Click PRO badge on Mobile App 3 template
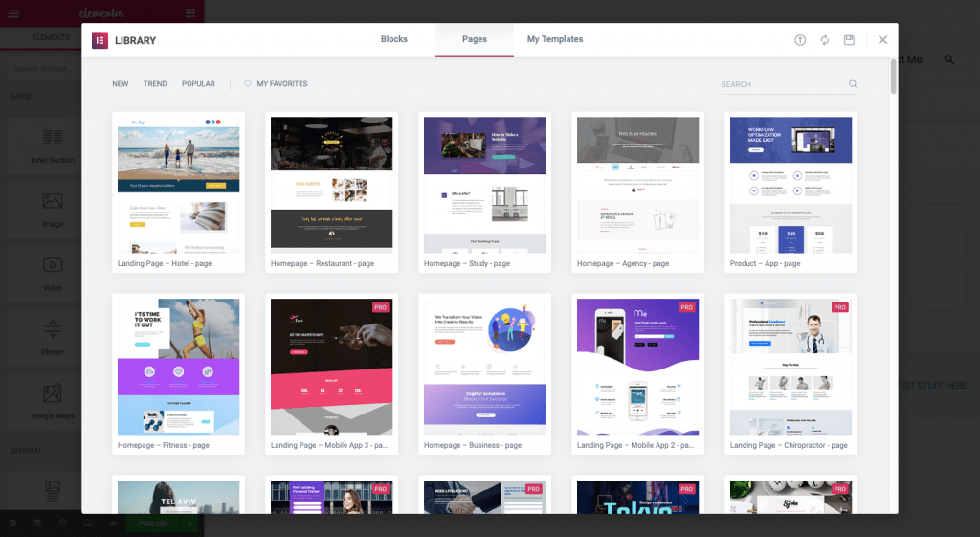Viewport: 980px width, 537px height. click(x=381, y=307)
